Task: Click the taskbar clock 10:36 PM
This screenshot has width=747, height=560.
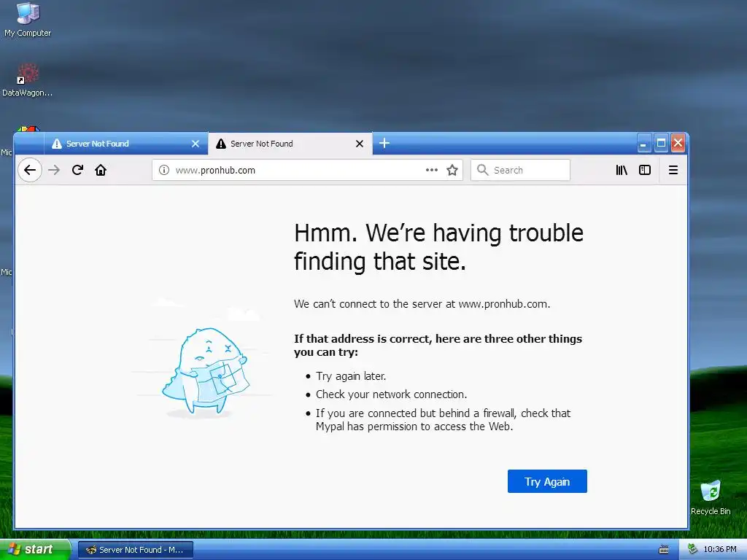Action: point(720,550)
